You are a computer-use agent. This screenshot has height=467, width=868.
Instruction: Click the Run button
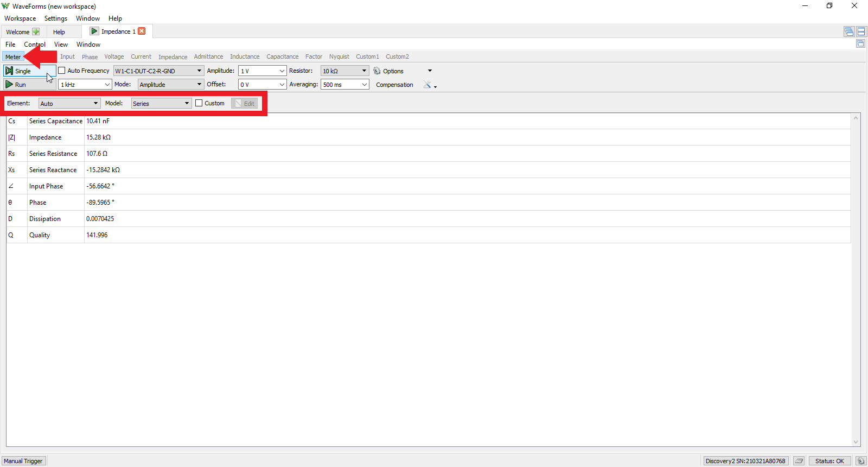point(29,85)
